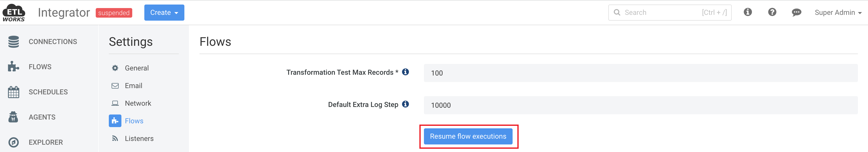Click info icon beside Transformation Test Max Records

(x=405, y=72)
